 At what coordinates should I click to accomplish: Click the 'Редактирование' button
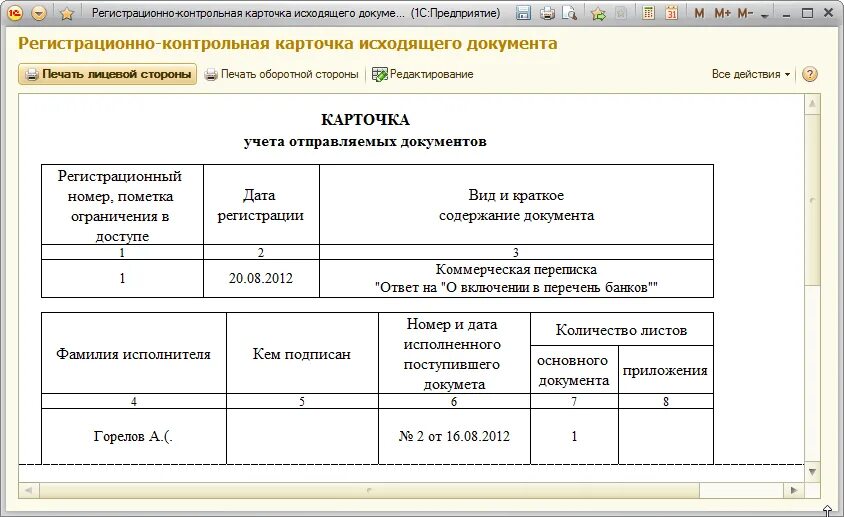[423, 74]
